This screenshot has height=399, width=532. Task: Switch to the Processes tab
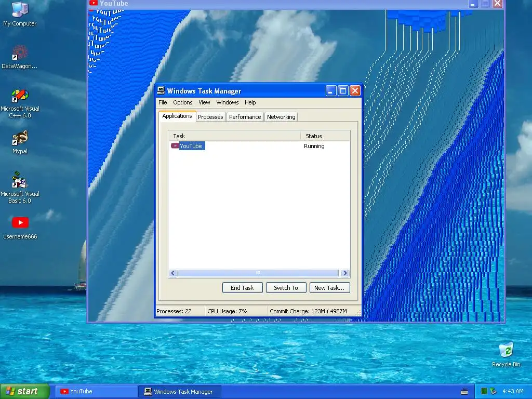[x=211, y=117]
